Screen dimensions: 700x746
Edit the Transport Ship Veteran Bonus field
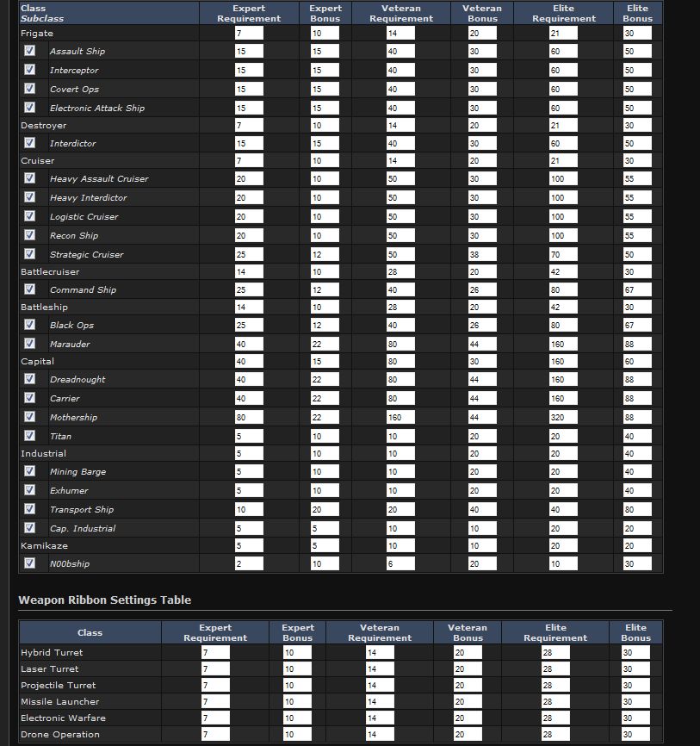point(468,509)
